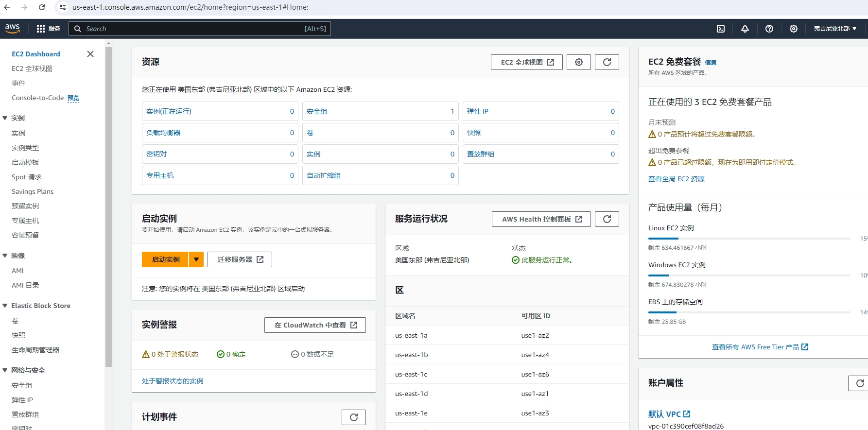The height and width of the screenshot is (430, 868).
Task: Open the AWS Health dashboard button
Action: tap(541, 219)
